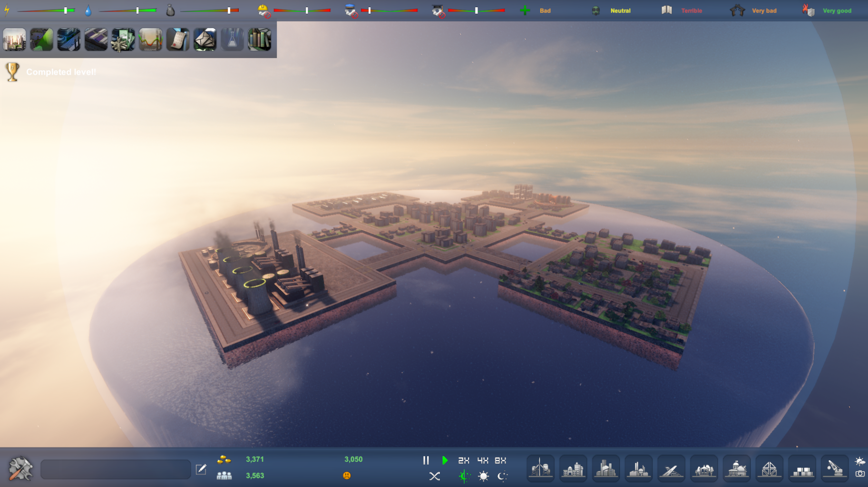Click the empty city name text field

click(116, 469)
